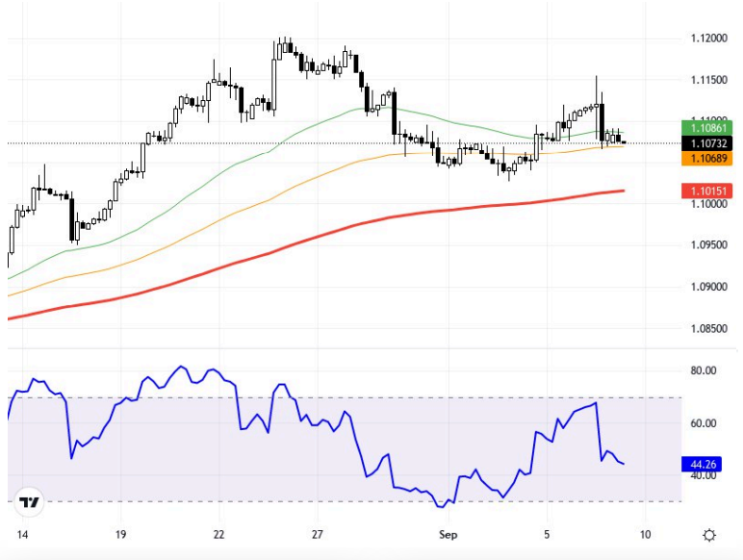
Task: Click the RSI 40.00 axis label
Action: (x=704, y=475)
